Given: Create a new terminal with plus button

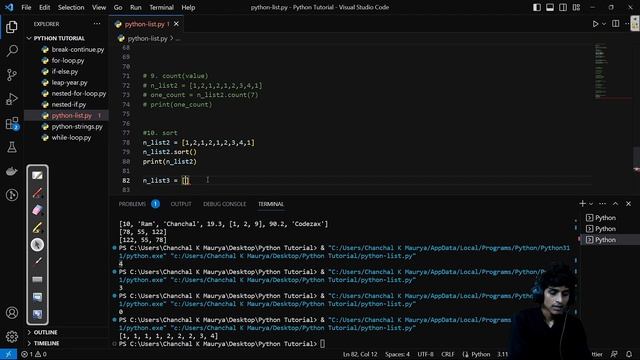Looking at the screenshot, I should coord(582,204).
